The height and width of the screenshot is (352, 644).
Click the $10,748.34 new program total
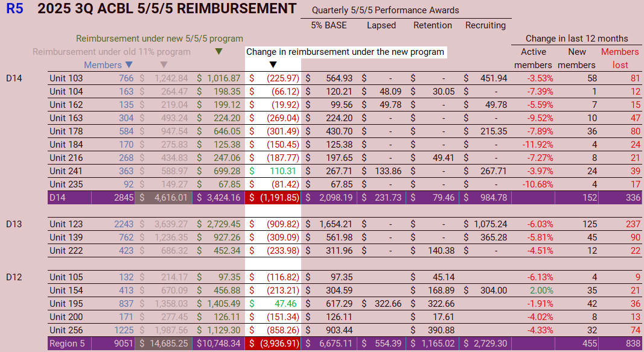click(218, 344)
